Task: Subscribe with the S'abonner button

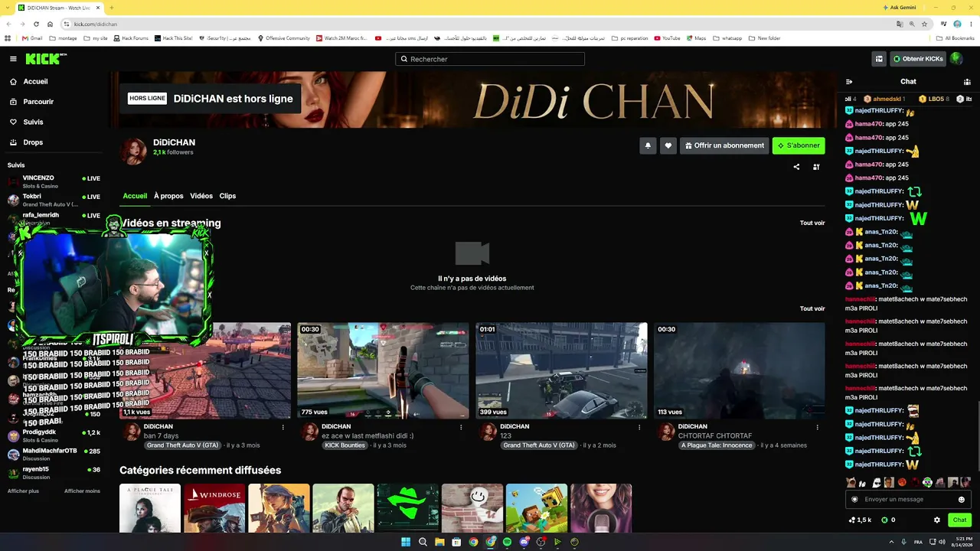Action: 799,145
